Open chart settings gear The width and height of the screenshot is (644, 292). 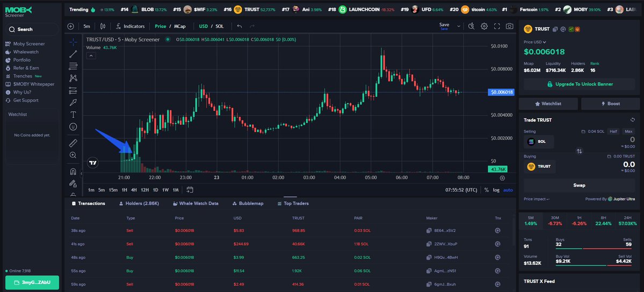(484, 26)
